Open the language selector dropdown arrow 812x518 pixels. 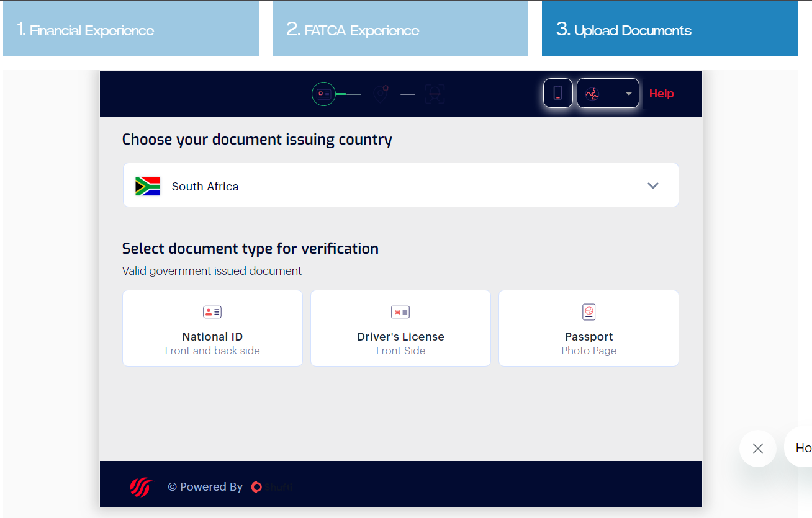[x=628, y=94]
